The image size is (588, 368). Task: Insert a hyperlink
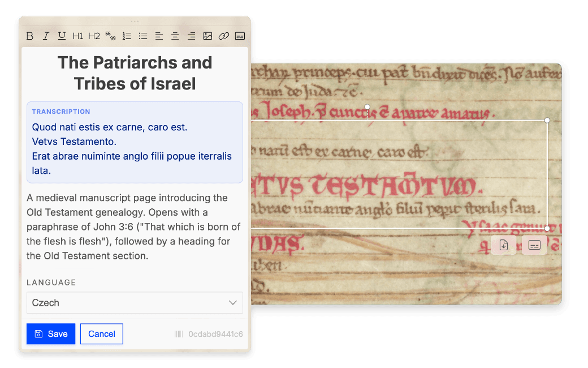tap(223, 36)
